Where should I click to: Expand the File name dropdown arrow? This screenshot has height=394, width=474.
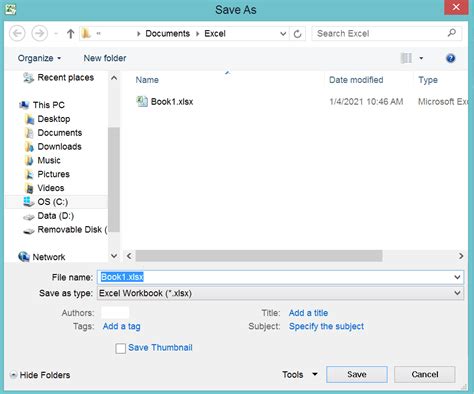457,277
